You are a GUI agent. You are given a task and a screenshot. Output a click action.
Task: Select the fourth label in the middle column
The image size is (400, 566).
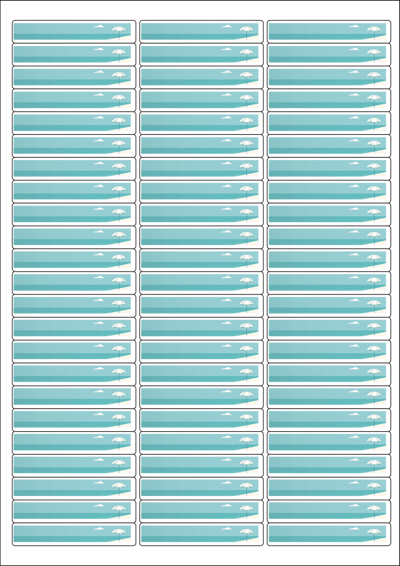(x=201, y=100)
